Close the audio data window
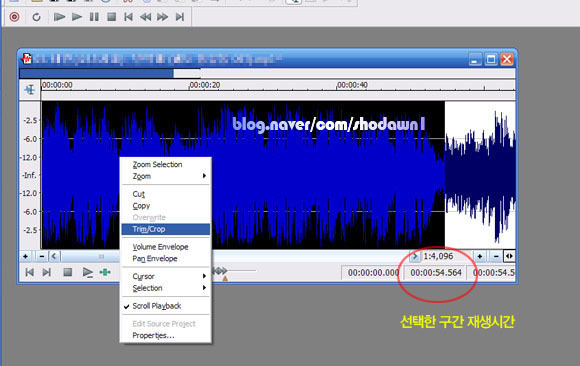Viewport: 580px width, 366px height. tap(507, 59)
